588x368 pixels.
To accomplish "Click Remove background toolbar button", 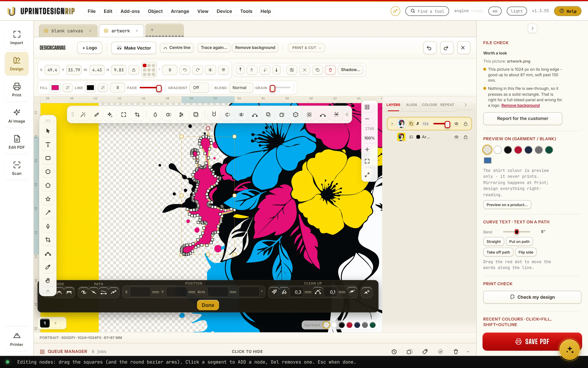I will coord(255,48).
